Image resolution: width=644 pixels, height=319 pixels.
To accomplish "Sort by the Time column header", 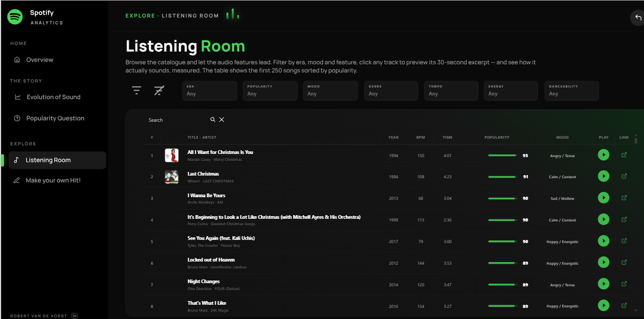I will coord(447,138).
